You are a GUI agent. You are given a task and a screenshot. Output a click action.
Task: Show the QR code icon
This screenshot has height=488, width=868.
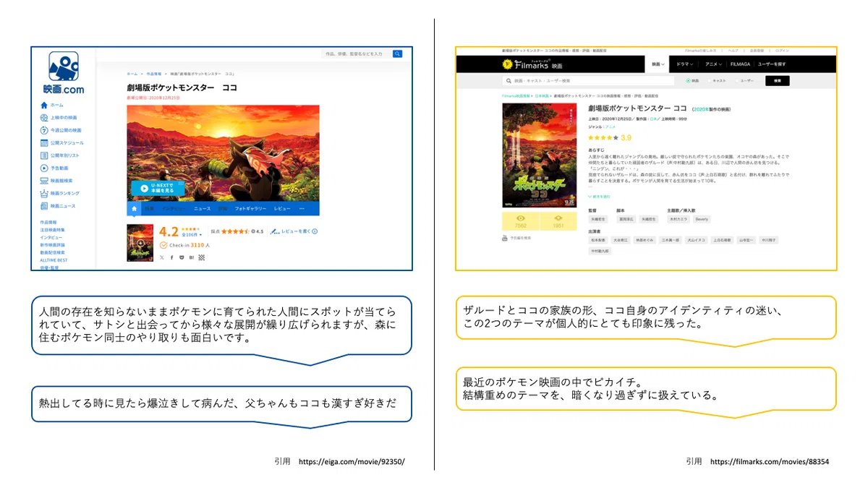[x=202, y=257]
